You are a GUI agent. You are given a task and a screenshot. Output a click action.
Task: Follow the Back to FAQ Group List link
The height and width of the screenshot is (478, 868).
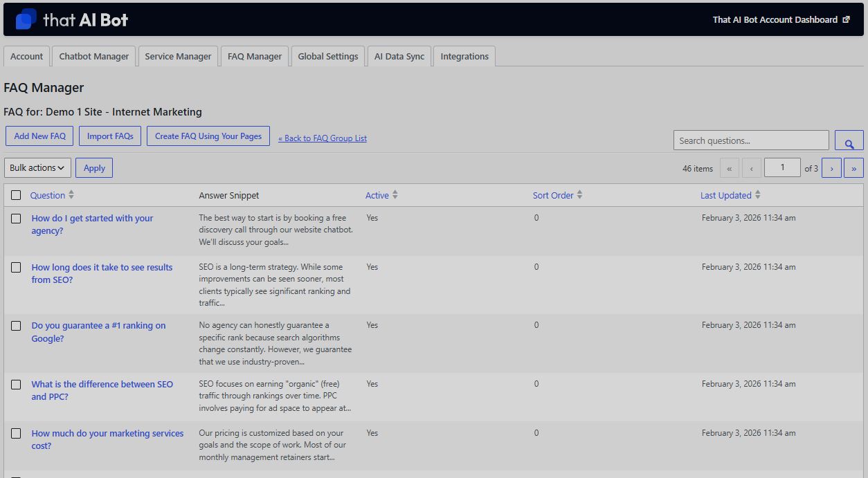point(323,138)
